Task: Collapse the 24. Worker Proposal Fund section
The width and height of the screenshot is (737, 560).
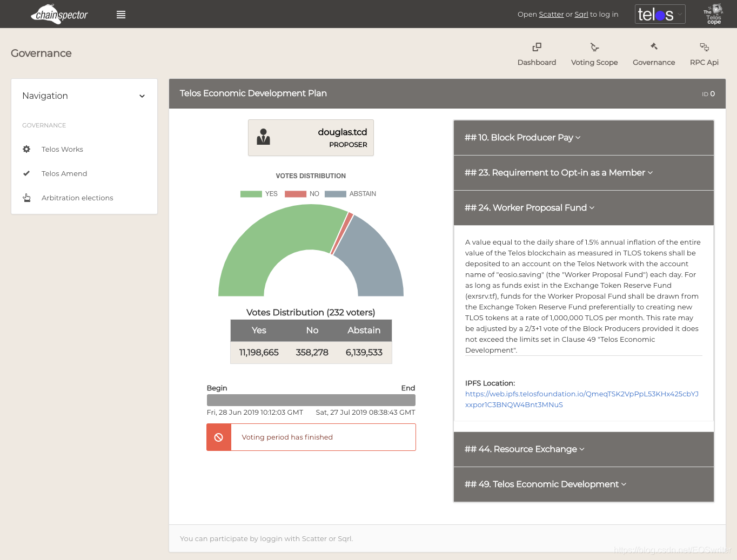Action: click(584, 208)
